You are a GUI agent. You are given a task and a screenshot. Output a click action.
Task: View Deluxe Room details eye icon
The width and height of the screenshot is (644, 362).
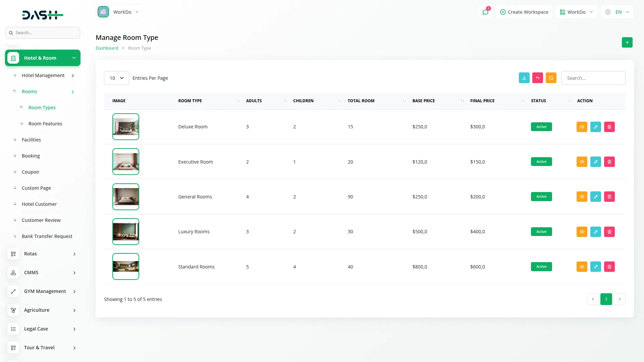[582, 127]
